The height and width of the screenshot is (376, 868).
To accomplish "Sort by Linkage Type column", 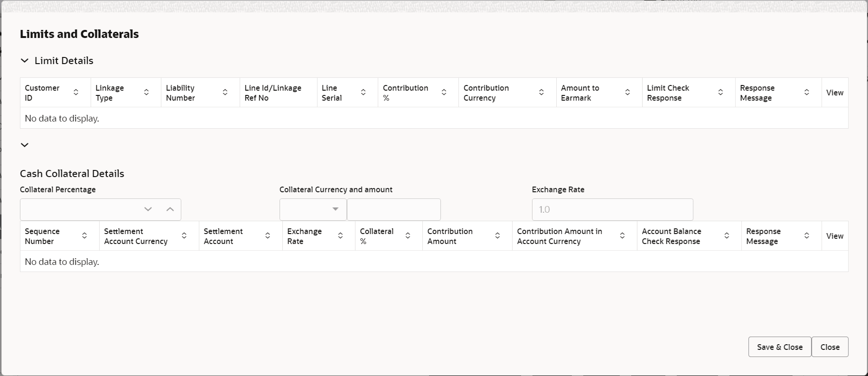I will coord(147,93).
